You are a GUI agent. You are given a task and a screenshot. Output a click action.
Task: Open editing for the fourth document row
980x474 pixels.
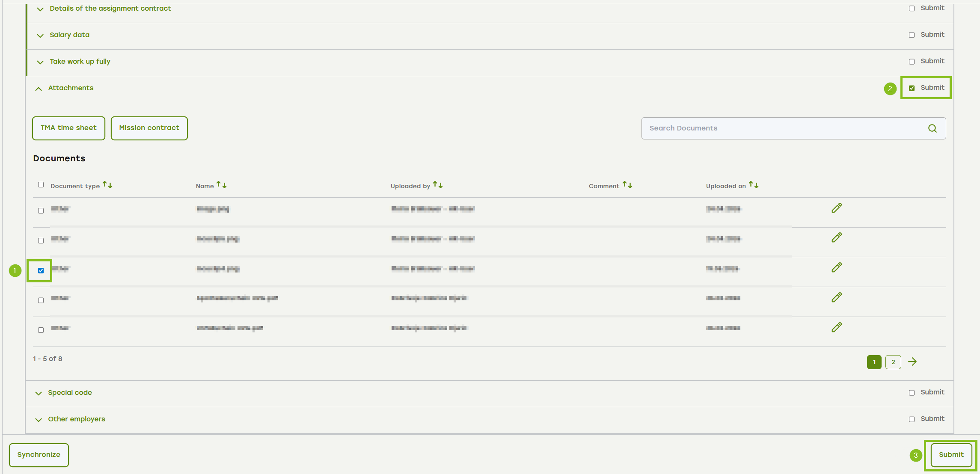pyautogui.click(x=837, y=297)
